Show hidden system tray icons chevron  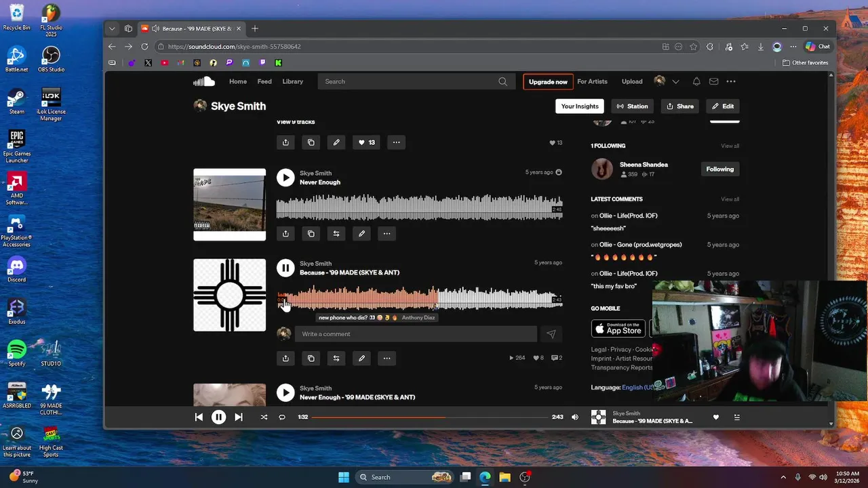pos(783,477)
